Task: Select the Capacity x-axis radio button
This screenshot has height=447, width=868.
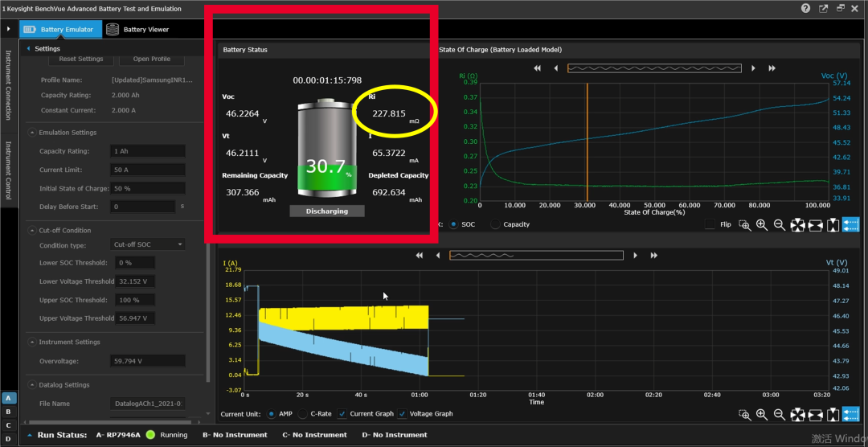Action: [495, 224]
